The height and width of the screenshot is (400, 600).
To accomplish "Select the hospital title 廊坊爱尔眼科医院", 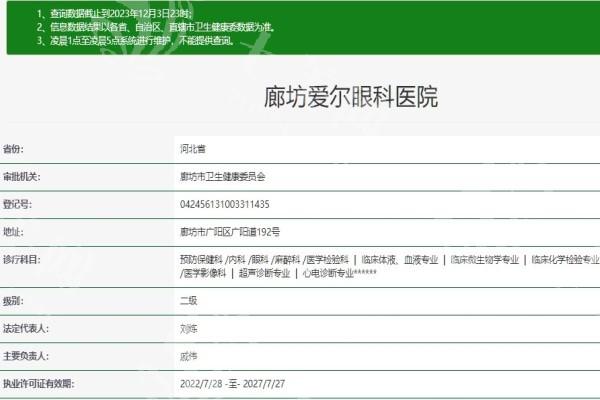I will click(351, 97).
